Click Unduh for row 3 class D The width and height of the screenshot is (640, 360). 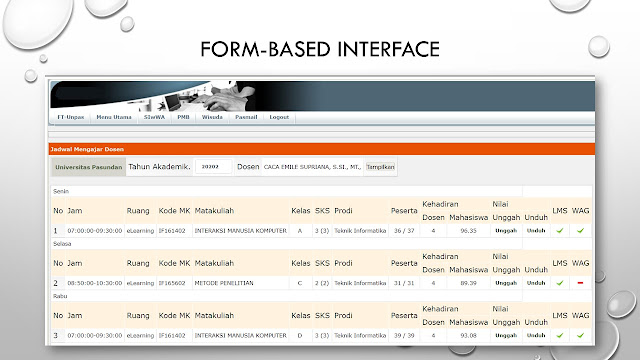point(536,335)
